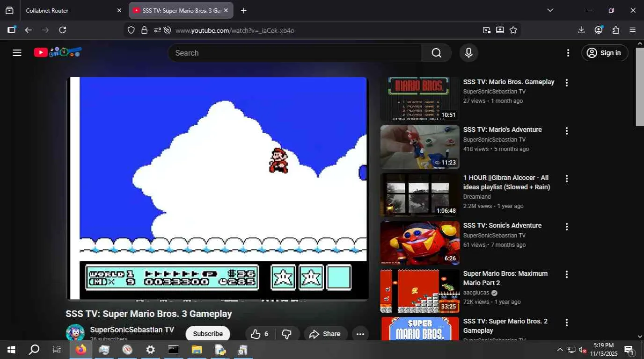
Task: Open options menu for Mario Bros. Gameplay video
Action: (567, 83)
